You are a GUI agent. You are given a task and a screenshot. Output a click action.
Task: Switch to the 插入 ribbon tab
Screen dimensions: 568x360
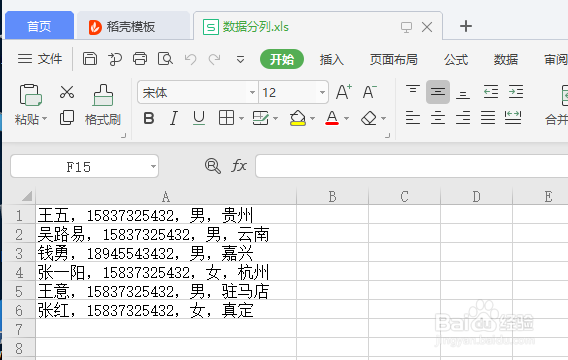click(x=331, y=59)
